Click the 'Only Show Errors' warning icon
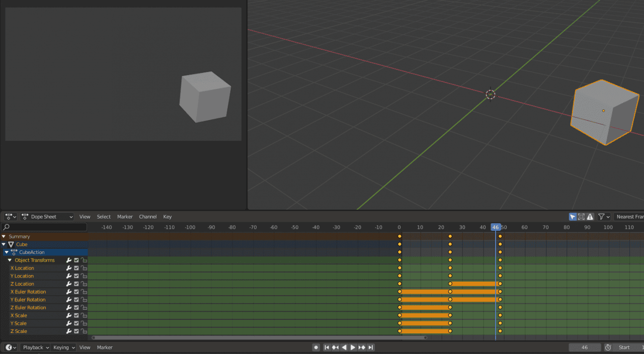This screenshot has height=354, width=644. click(590, 216)
